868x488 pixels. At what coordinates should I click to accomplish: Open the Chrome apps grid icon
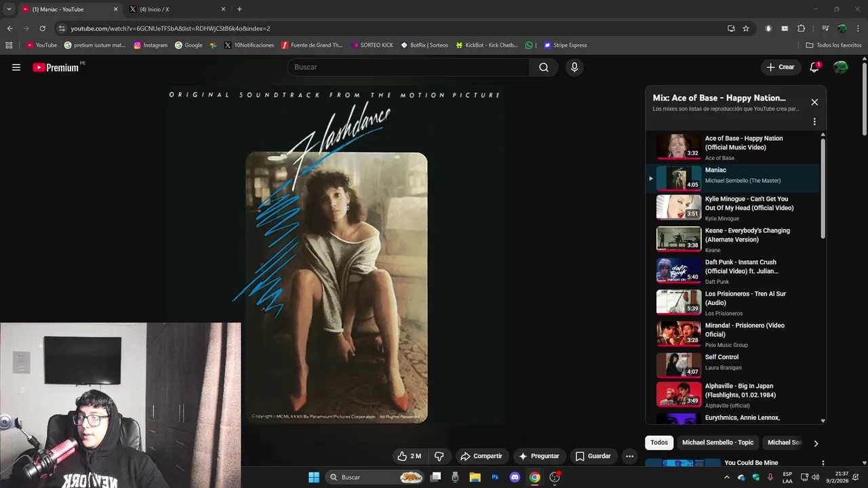9,45
